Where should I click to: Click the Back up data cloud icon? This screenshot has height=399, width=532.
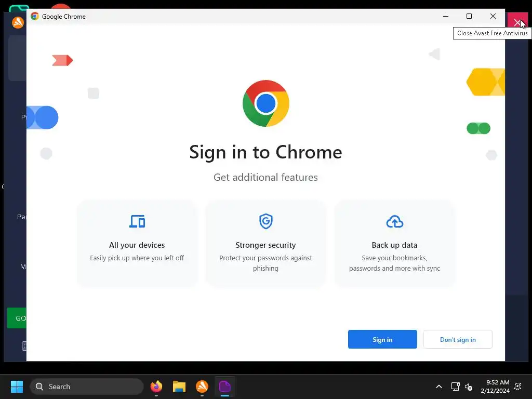pyautogui.click(x=395, y=221)
